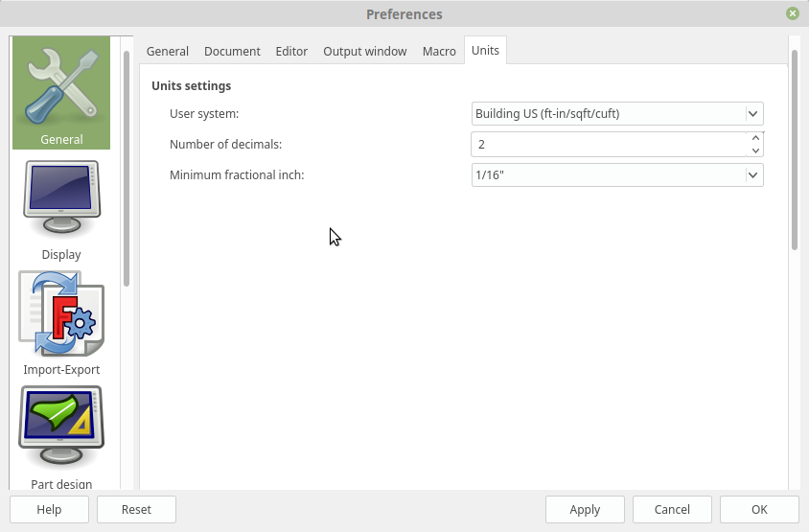Switch to the General tab

[167, 51]
